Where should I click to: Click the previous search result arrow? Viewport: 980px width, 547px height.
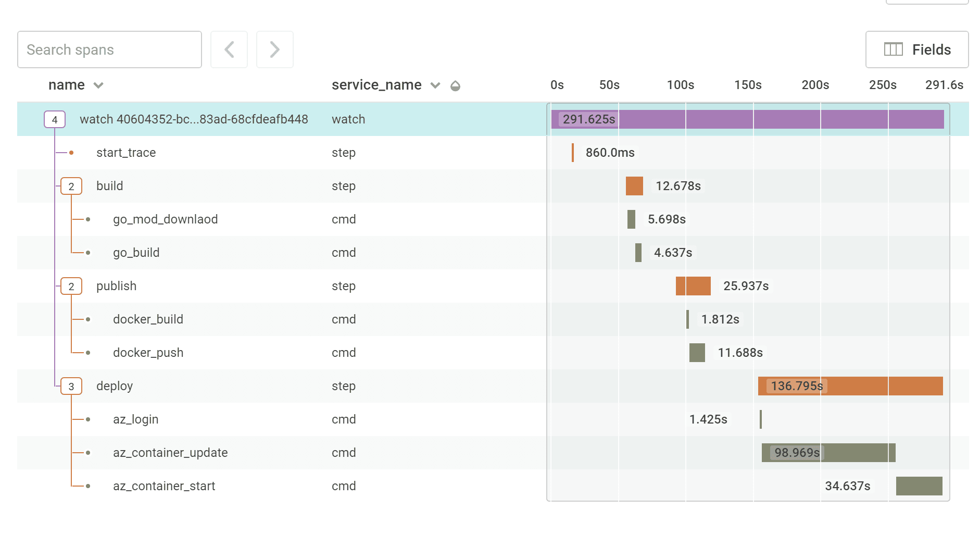(x=229, y=49)
